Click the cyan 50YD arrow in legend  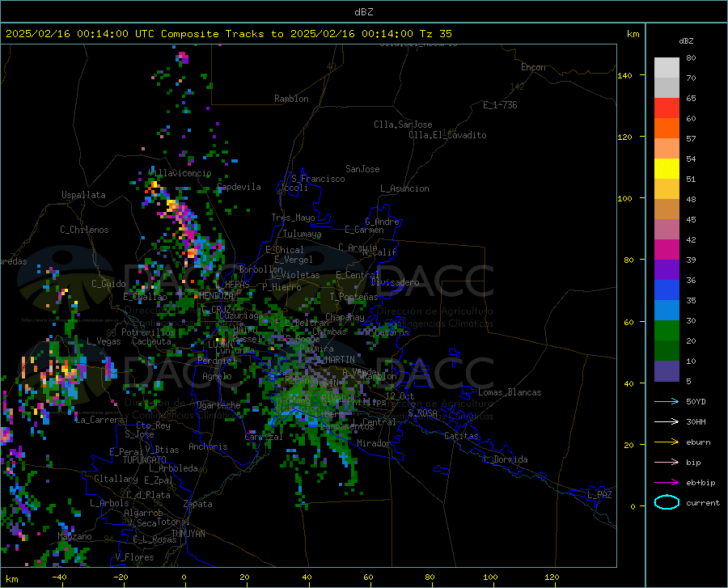[x=667, y=401]
